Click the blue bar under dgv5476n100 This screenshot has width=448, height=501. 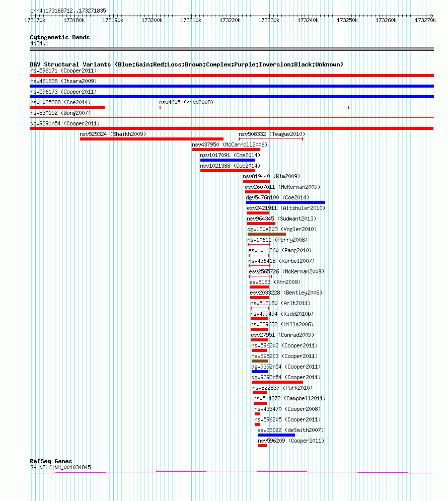coord(285,202)
